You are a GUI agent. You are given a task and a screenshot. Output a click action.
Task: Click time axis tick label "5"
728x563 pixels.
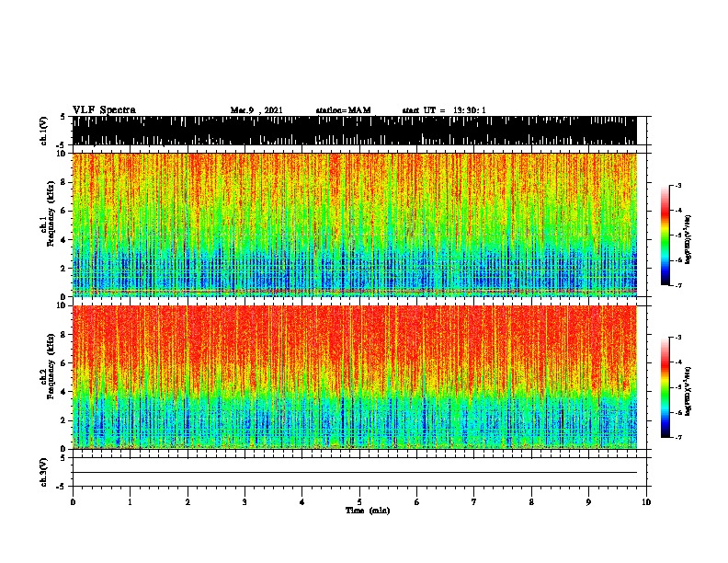(359, 502)
